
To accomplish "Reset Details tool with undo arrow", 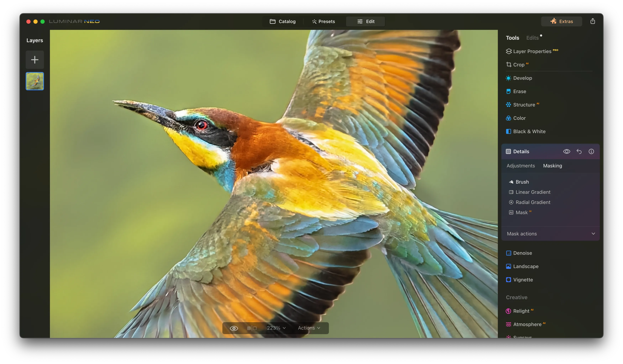I will [579, 151].
